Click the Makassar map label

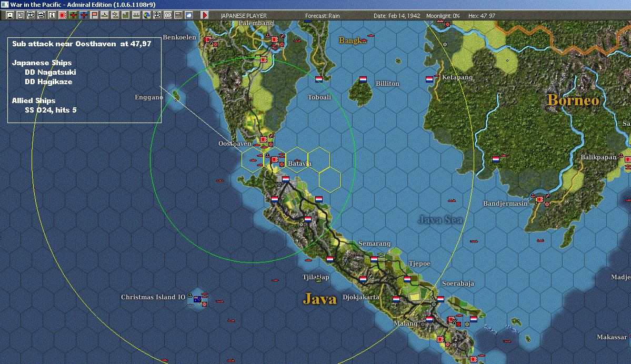[612, 337]
